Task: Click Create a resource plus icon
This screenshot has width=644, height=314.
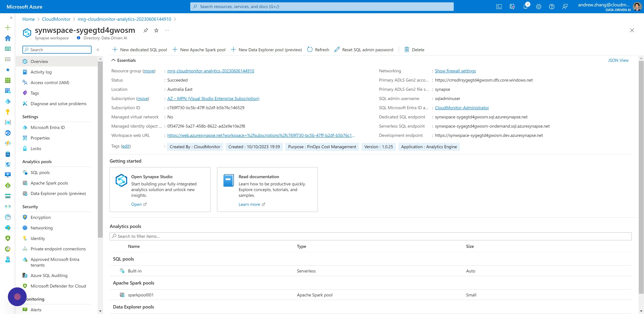Action: click(x=8, y=27)
